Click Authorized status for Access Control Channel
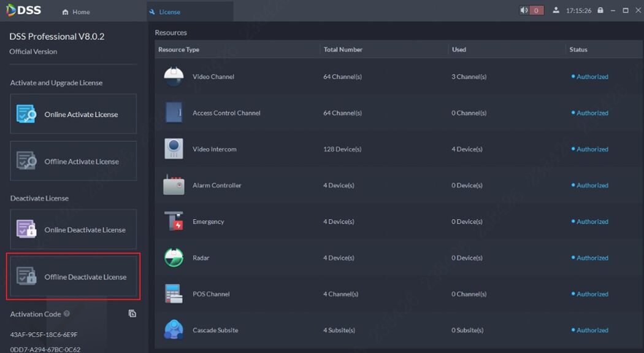This screenshot has height=353, width=644. (590, 112)
